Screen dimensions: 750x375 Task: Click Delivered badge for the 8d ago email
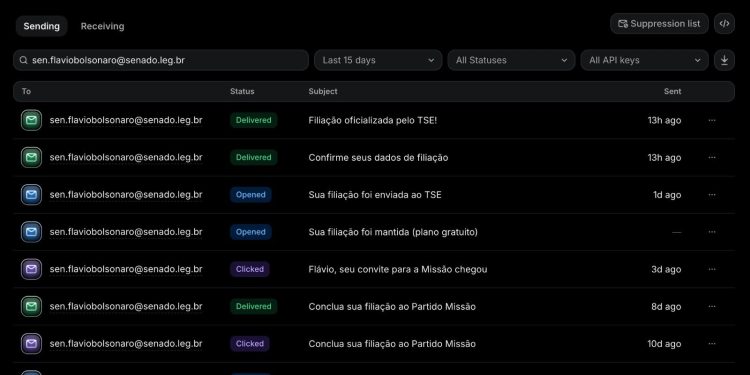(x=254, y=307)
